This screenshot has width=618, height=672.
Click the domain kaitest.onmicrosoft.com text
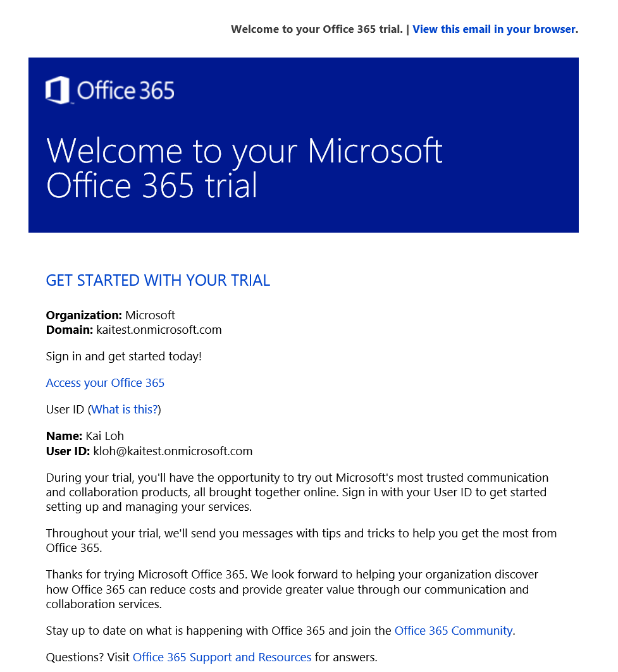[159, 329]
